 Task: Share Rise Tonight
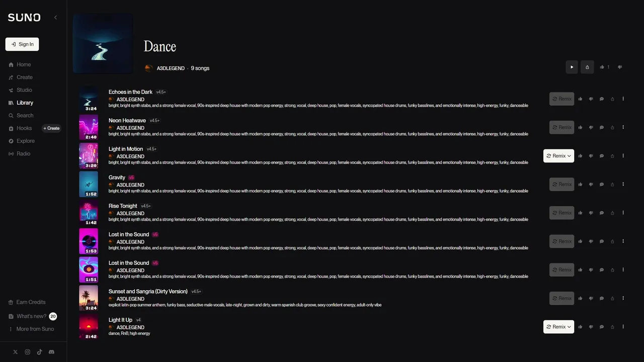612,213
